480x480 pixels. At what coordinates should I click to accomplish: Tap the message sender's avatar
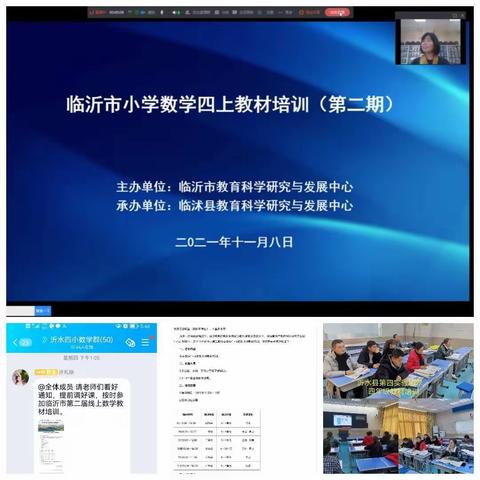pos(20,377)
